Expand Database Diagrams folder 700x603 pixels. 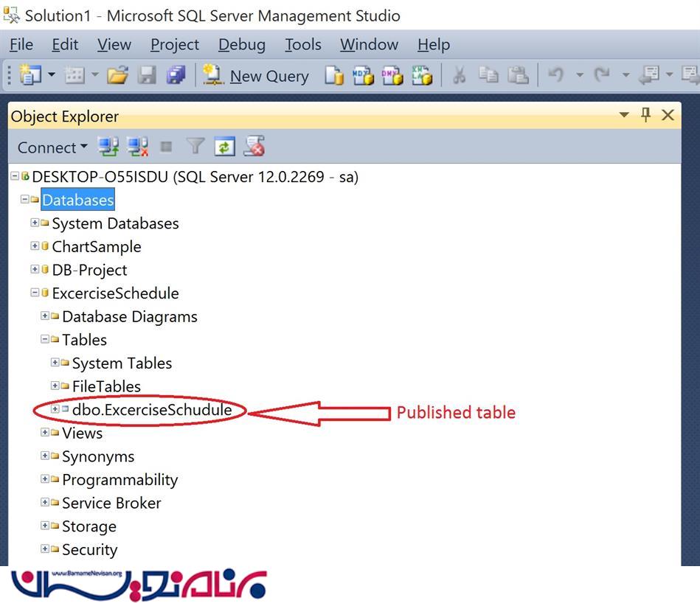tap(45, 316)
